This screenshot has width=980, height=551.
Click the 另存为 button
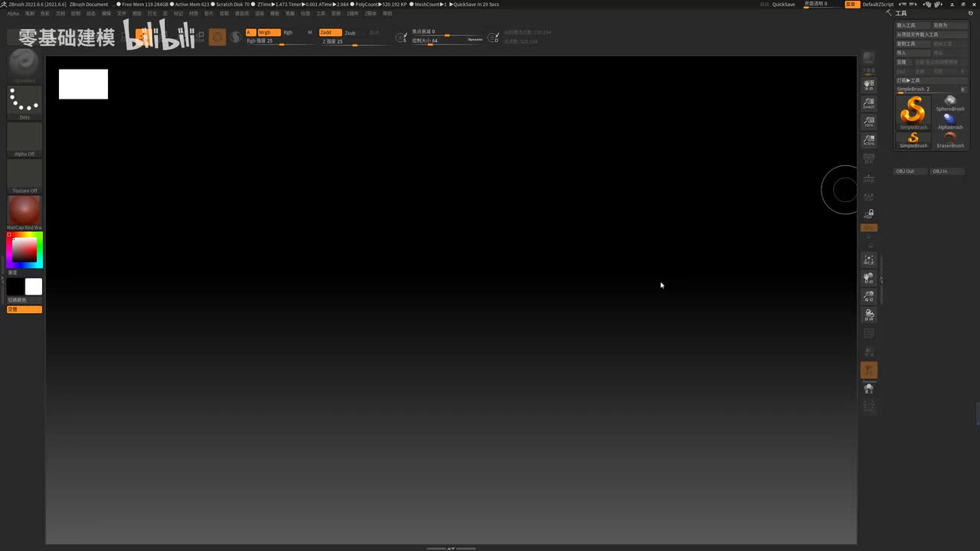pos(950,25)
